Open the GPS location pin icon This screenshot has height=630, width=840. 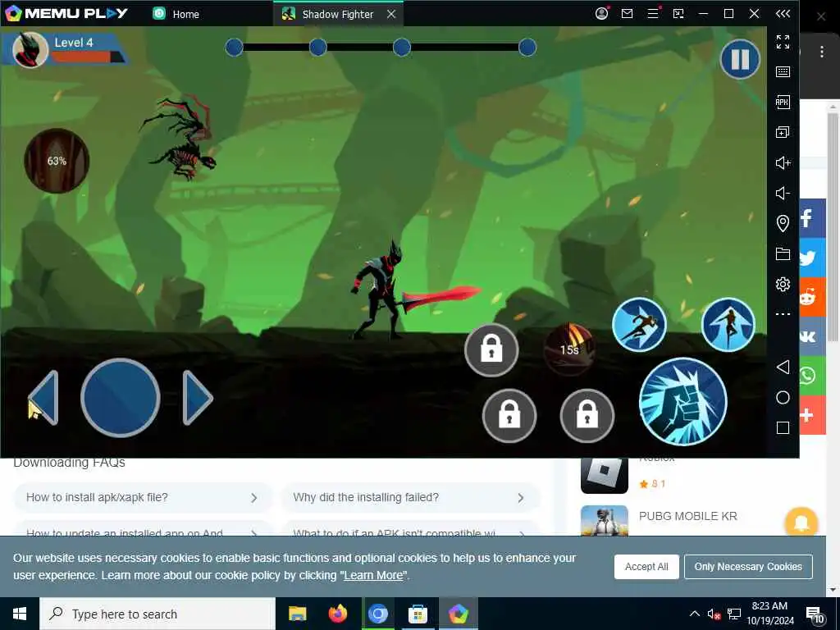(783, 223)
